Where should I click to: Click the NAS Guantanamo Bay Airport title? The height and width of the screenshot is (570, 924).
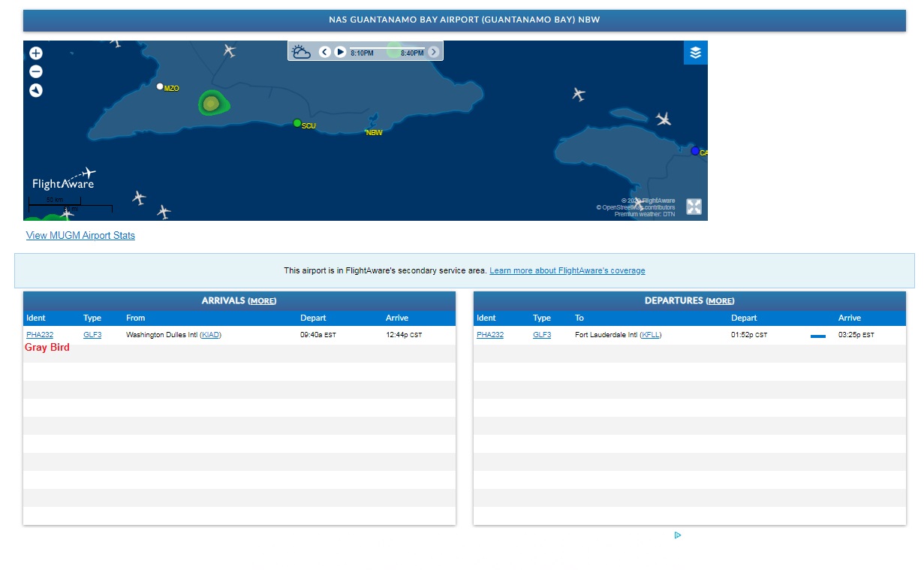pos(465,20)
